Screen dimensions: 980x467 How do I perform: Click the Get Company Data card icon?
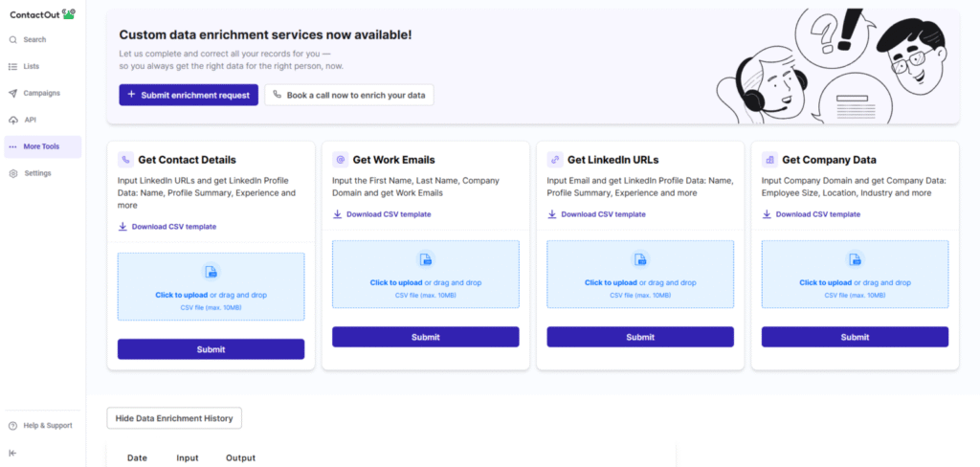(x=769, y=160)
